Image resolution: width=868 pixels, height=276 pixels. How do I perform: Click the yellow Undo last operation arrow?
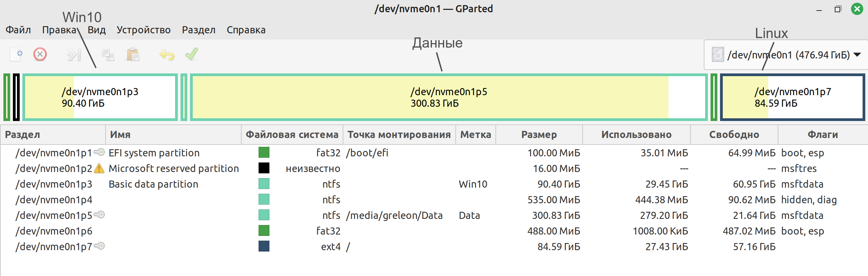pyautogui.click(x=167, y=54)
